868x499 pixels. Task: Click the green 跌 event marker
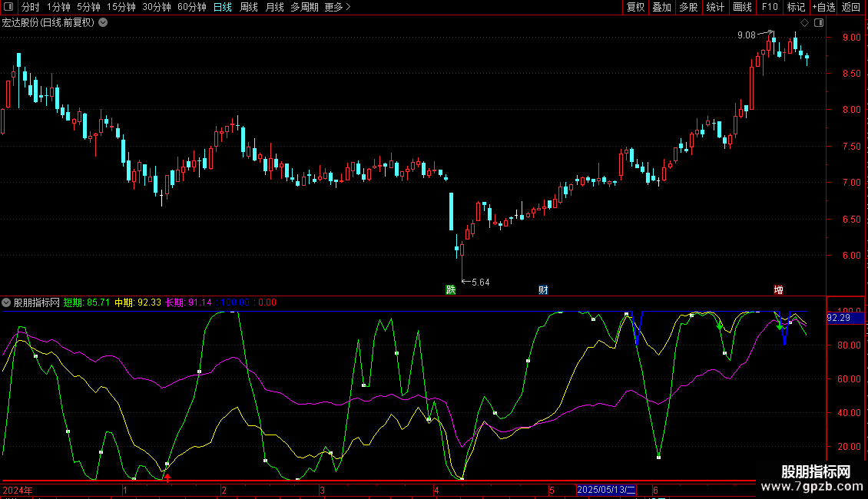pyautogui.click(x=450, y=290)
